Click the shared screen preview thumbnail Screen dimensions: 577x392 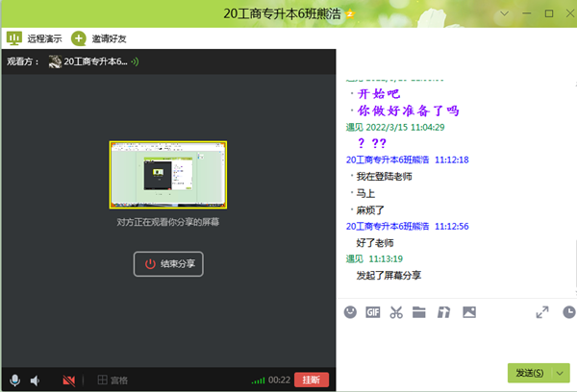tap(168, 176)
